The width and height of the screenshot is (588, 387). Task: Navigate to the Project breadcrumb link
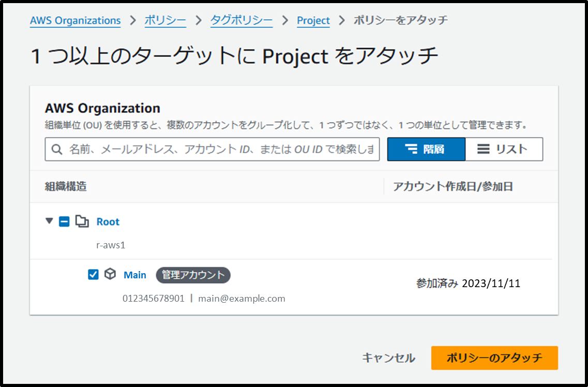coord(313,20)
